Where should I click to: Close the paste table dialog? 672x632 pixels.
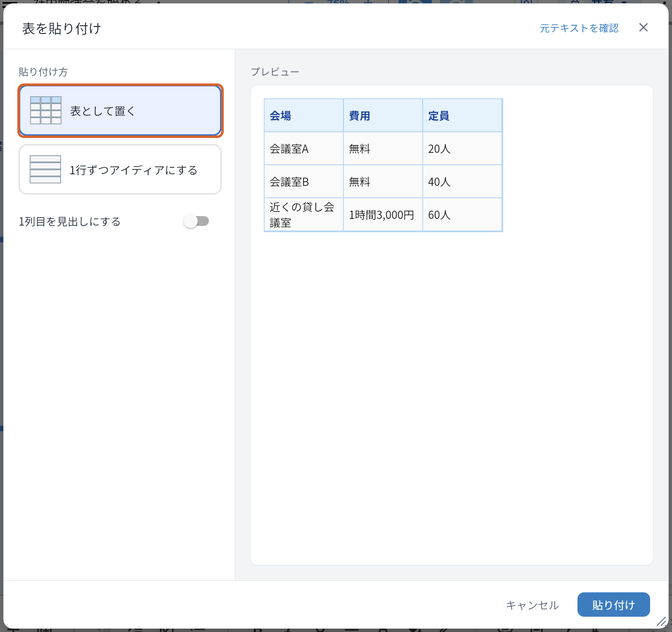click(x=643, y=27)
